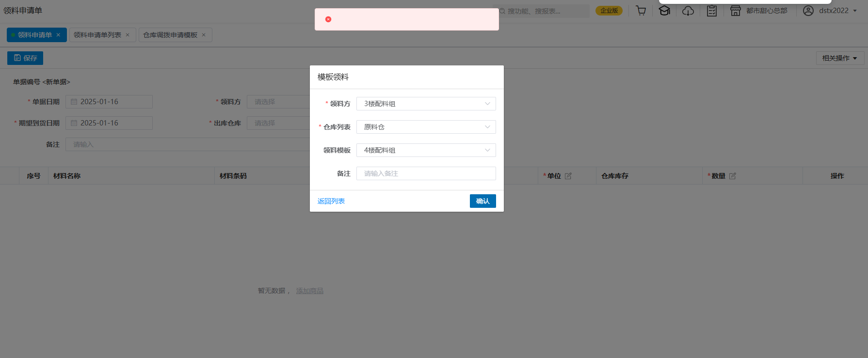The width and height of the screenshot is (868, 358).
Task: Click edit icon next to 单位 column
Action: coord(568,176)
